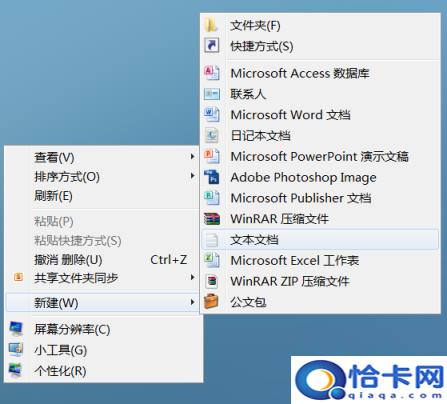Expand the 查看(V) submenu arrow

(192, 156)
